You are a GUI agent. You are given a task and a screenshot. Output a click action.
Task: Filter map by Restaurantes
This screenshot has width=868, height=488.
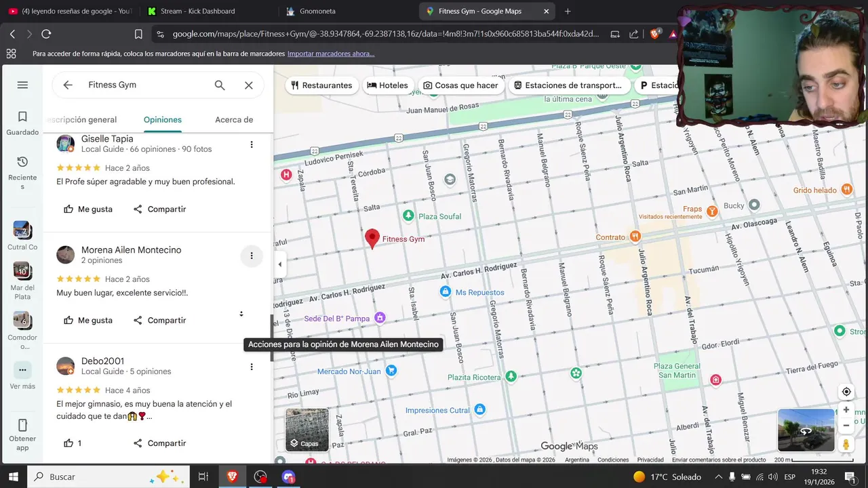(x=321, y=85)
